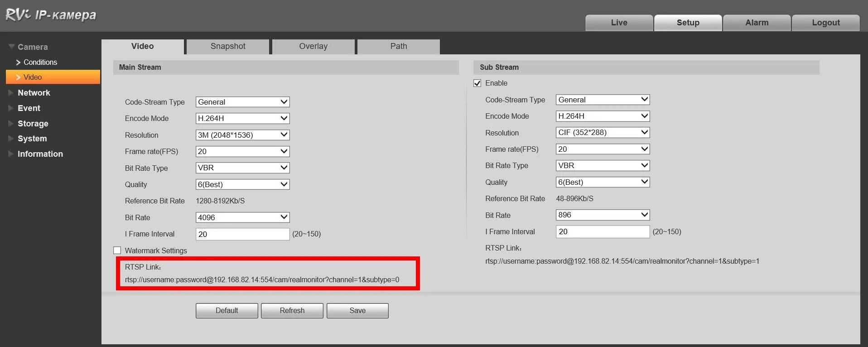Open the Overlay tab

point(313,46)
